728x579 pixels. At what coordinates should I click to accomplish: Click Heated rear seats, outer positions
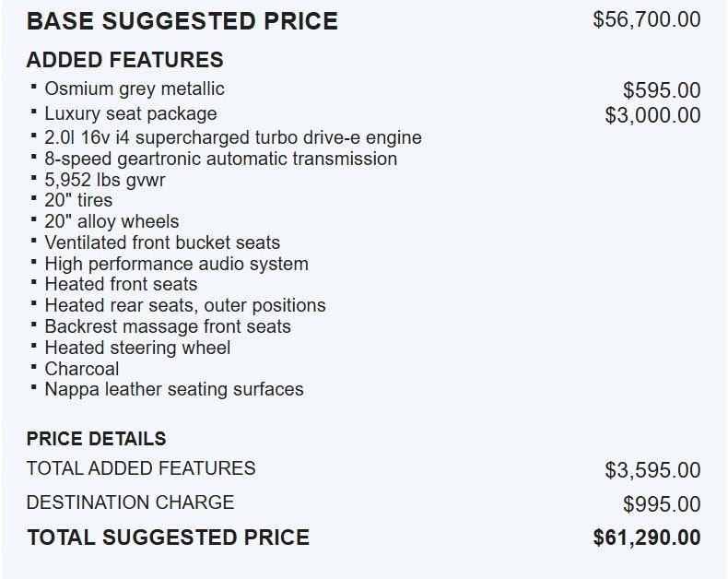click(x=185, y=305)
